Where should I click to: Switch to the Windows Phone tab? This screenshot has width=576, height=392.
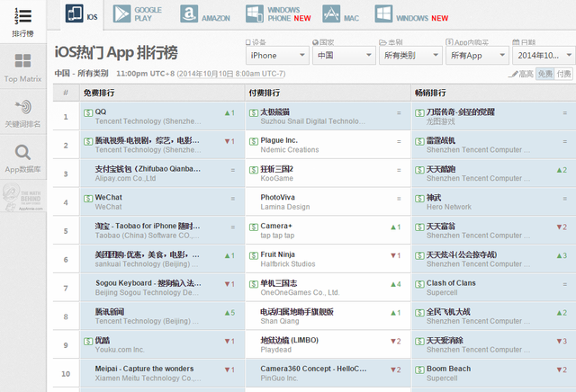point(278,14)
